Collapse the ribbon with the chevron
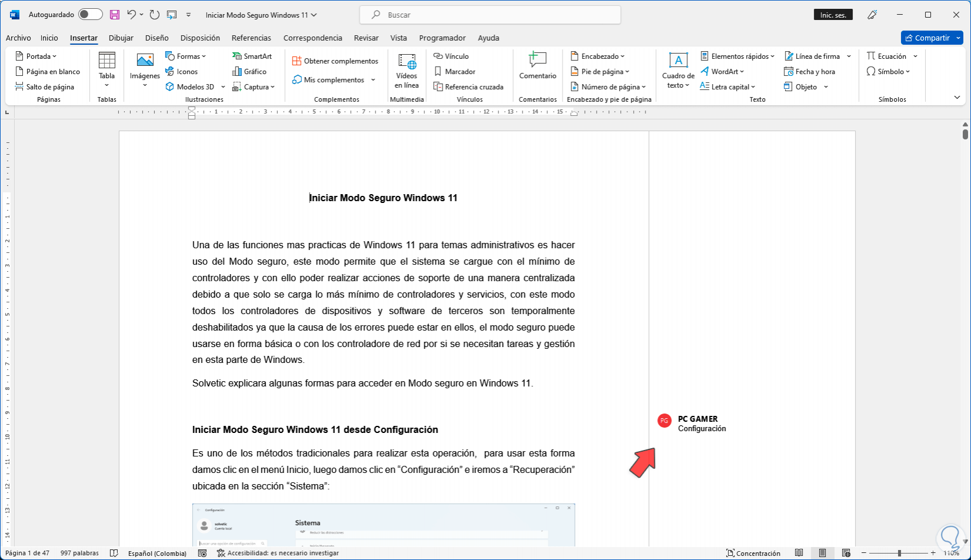 (x=957, y=98)
